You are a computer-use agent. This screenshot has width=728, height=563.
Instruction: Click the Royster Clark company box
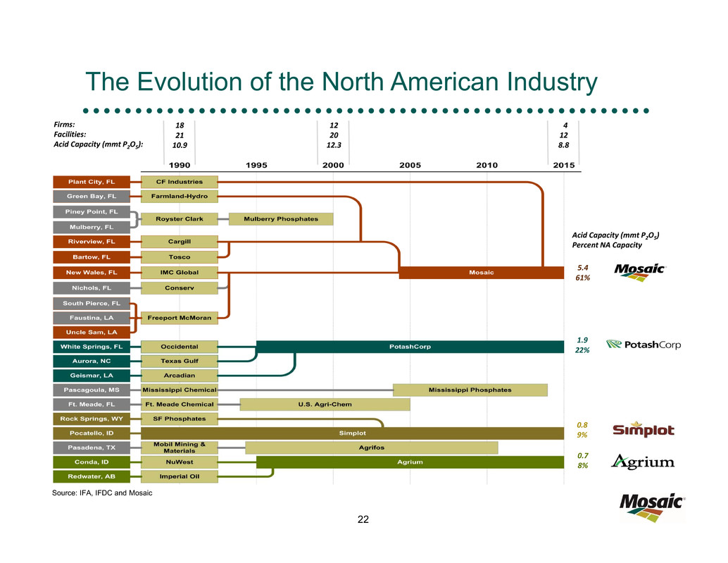coord(180,219)
